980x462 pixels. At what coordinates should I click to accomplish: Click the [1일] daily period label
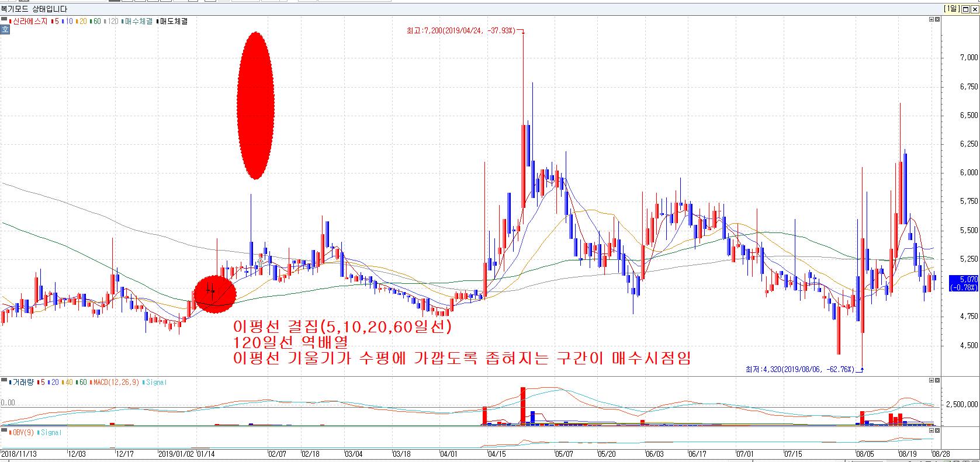(x=951, y=9)
